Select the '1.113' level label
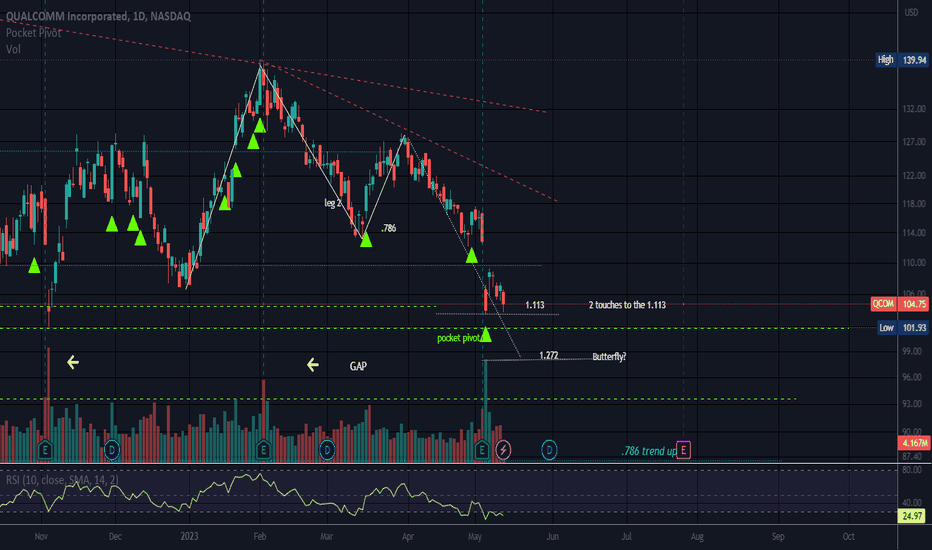Viewport: 932px width, 550px height. point(535,305)
